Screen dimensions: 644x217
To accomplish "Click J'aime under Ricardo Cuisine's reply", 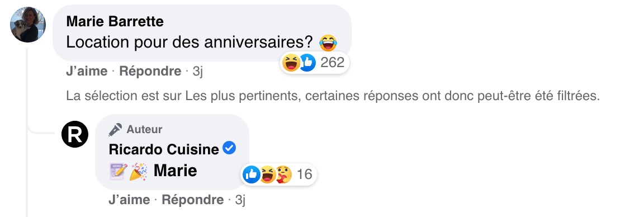I will [129, 200].
